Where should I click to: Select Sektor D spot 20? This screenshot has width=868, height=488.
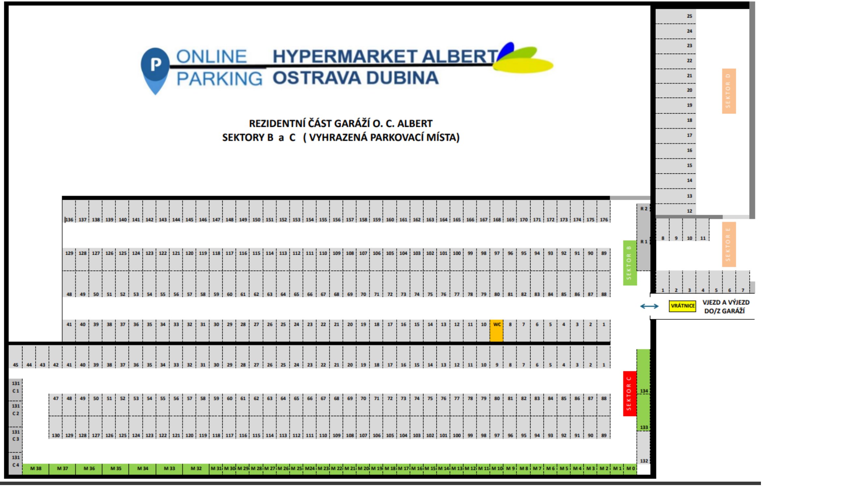676,90
